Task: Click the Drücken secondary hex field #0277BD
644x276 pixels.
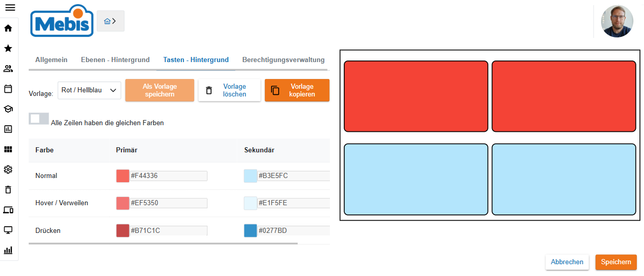Action: click(x=294, y=231)
